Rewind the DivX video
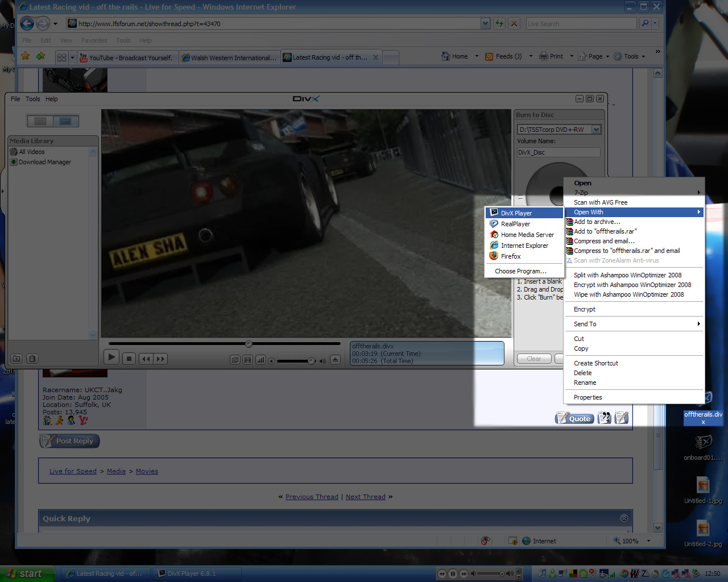The width and height of the screenshot is (728, 582). (x=146, y=359)
